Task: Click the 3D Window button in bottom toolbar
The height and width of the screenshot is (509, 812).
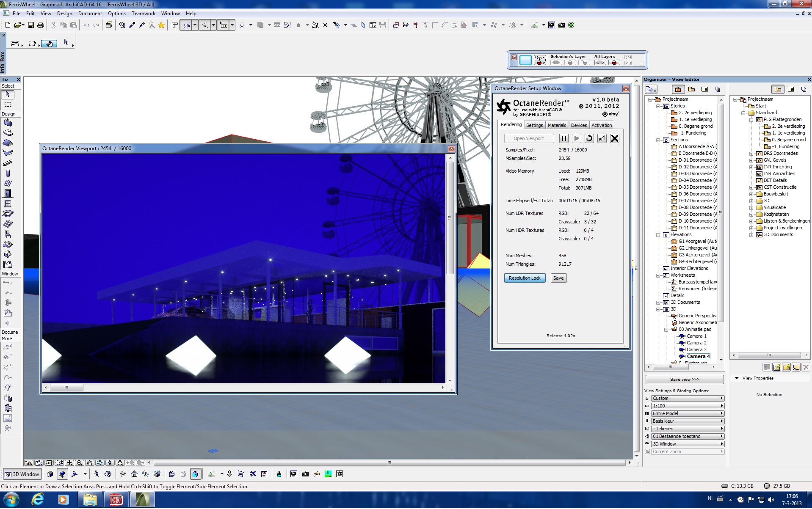Action: pyautogui.click(x=22, y=474)
